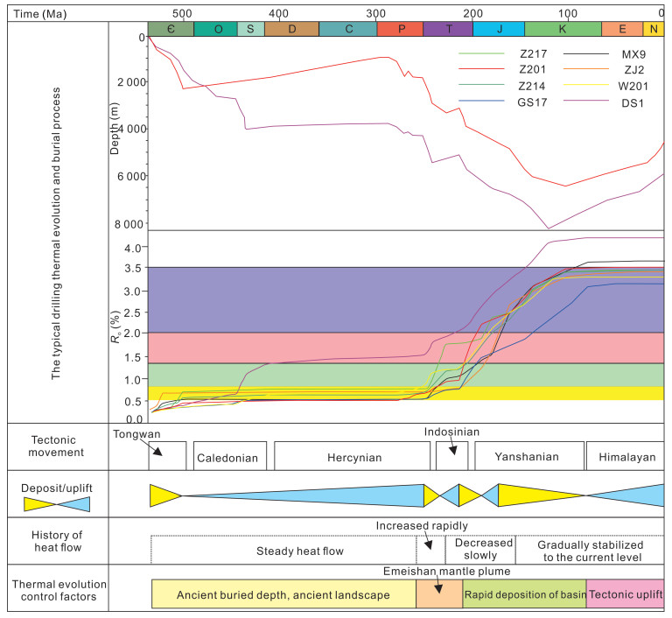Select the 'Rapid deposition of basin' box
Screen dimensions: 672x618
(x=523, y=594)
